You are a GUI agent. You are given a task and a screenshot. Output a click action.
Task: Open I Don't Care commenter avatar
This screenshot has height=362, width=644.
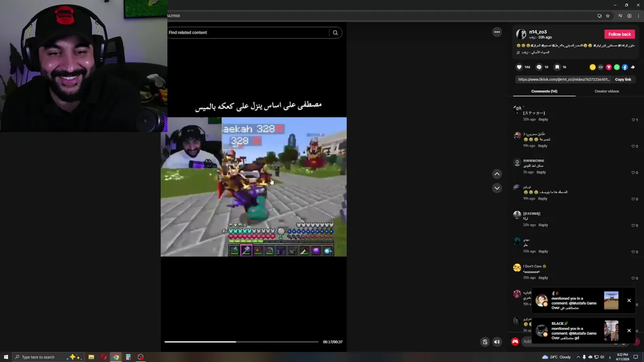pos(517,268)
